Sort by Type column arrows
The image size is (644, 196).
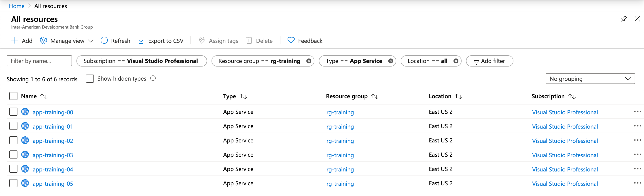pyautogui.click(x=243, y=96)
